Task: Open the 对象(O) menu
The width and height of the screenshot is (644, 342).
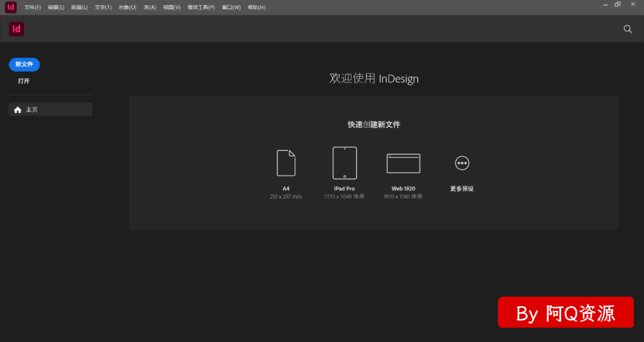Action: (128, 7)
